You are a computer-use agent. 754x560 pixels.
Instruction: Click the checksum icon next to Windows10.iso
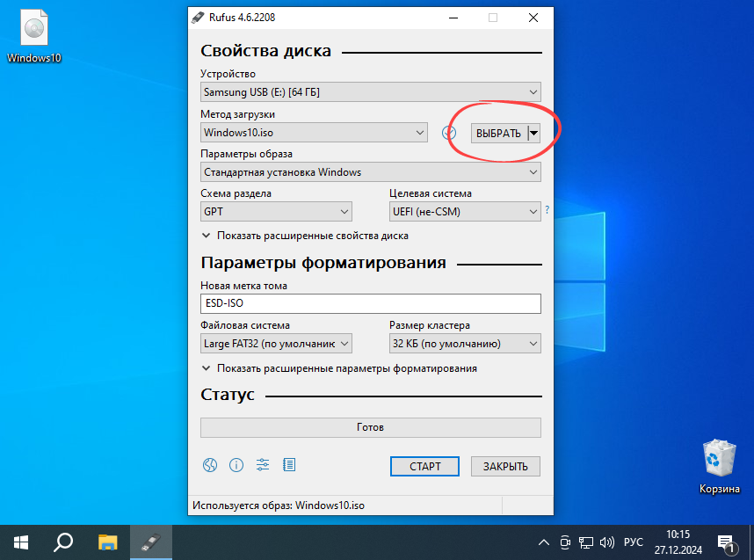(447, 132)
